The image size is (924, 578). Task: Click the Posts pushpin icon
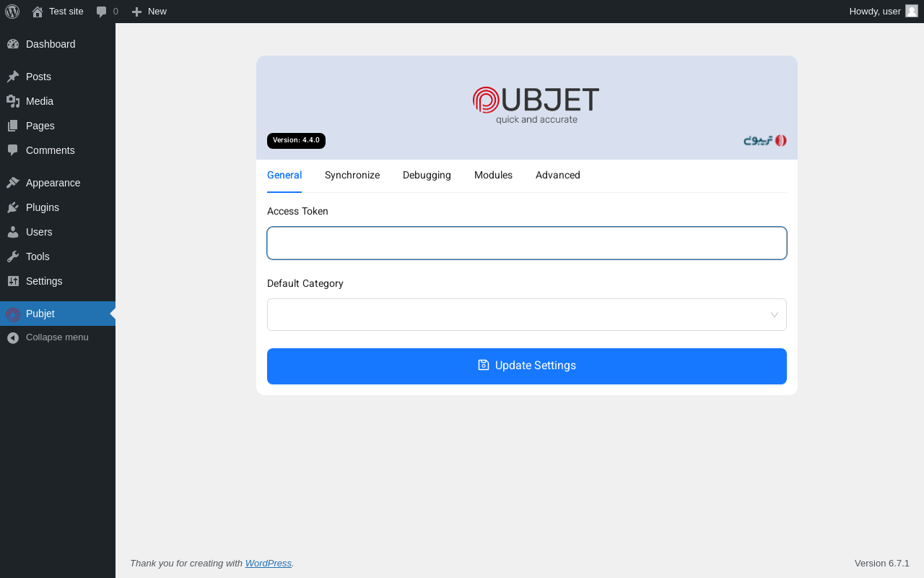(13, 77)
